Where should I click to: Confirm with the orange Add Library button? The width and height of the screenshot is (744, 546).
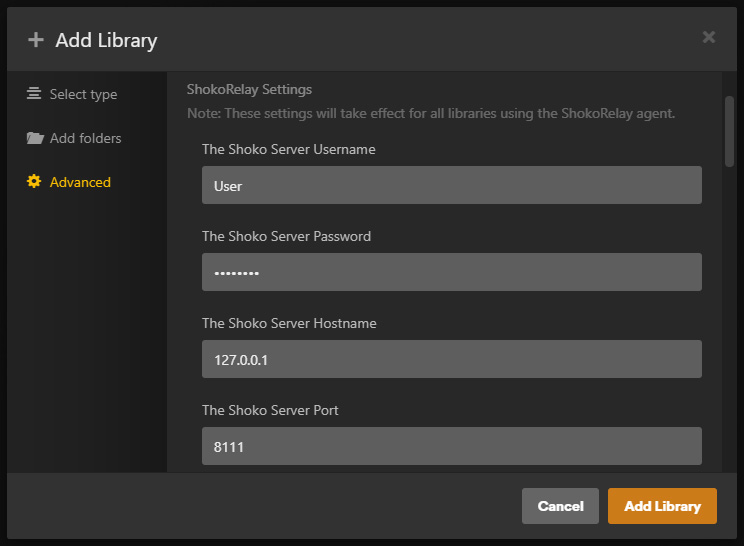pos(662,506)
